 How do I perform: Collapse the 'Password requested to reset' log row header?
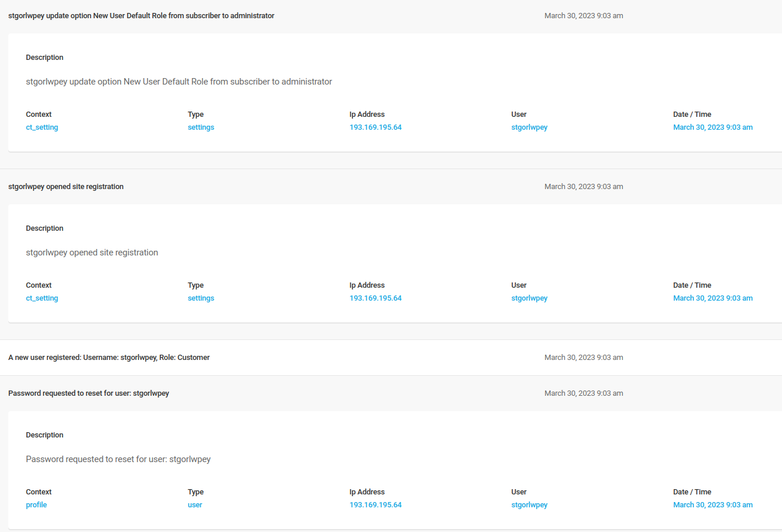click(x=89, y=393)
